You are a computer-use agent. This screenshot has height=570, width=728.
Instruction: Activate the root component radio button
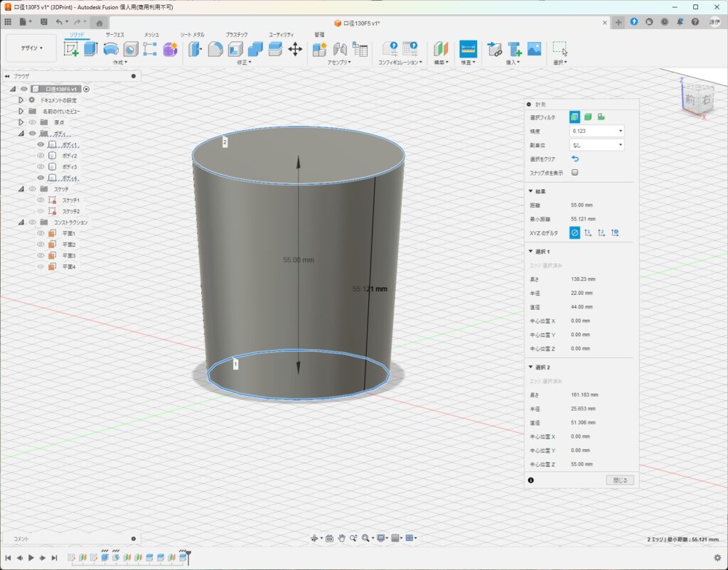[86, 89]
